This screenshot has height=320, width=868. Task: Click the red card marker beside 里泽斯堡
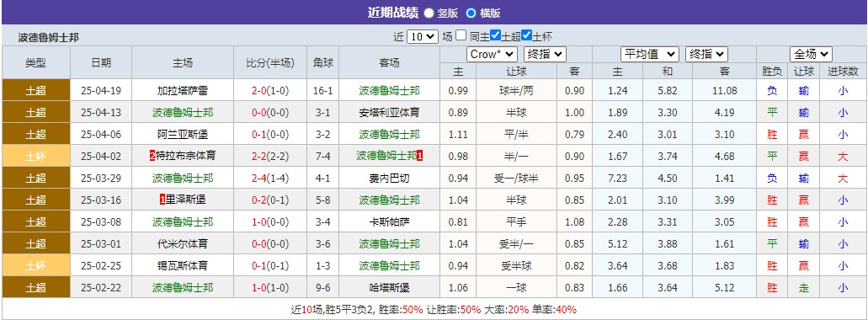[x=162, y=200]
